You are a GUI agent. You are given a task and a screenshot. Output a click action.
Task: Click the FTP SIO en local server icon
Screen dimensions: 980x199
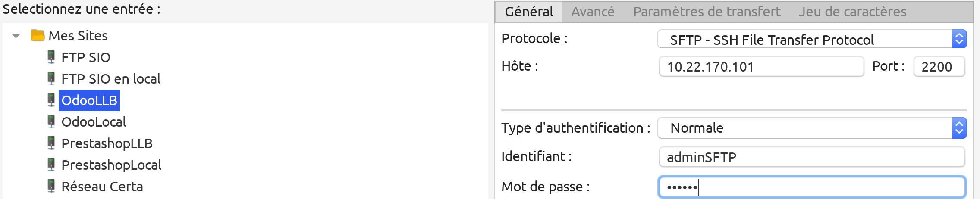pos(51,78)
